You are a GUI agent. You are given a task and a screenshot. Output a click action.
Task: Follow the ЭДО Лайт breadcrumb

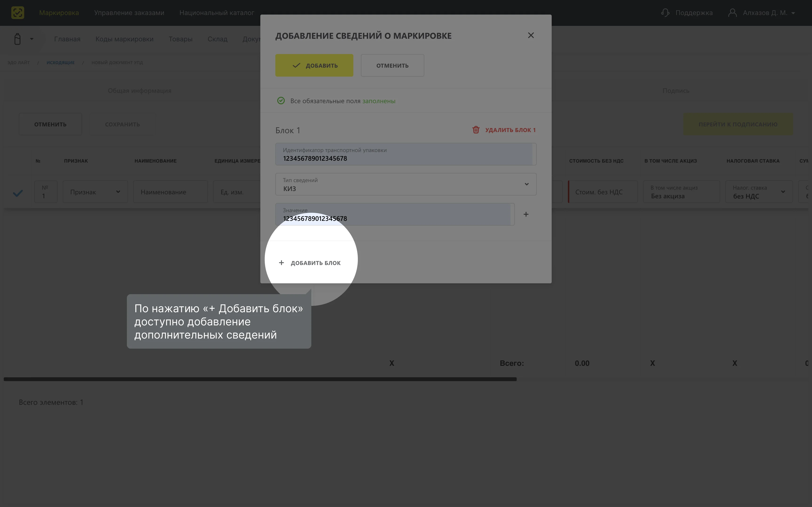[18, 62]
